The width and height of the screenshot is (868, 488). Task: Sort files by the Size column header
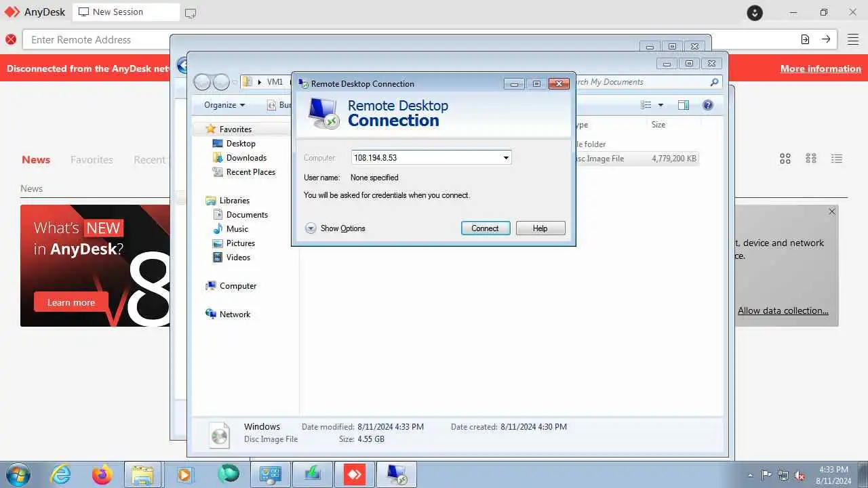tap(658, 125)
